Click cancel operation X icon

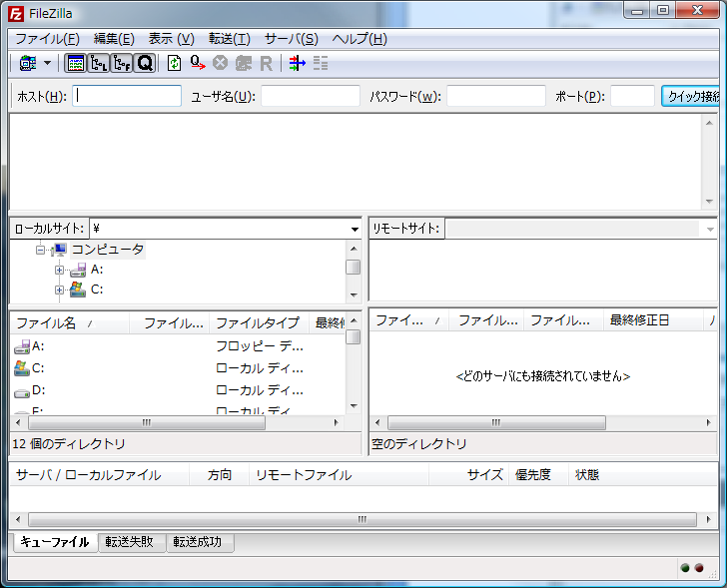[221, 63]
